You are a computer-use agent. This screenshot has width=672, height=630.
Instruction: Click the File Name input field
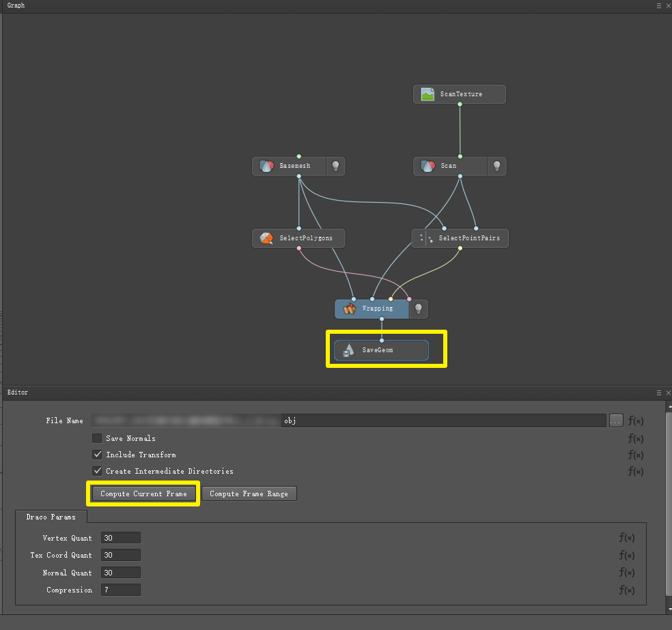349,420
